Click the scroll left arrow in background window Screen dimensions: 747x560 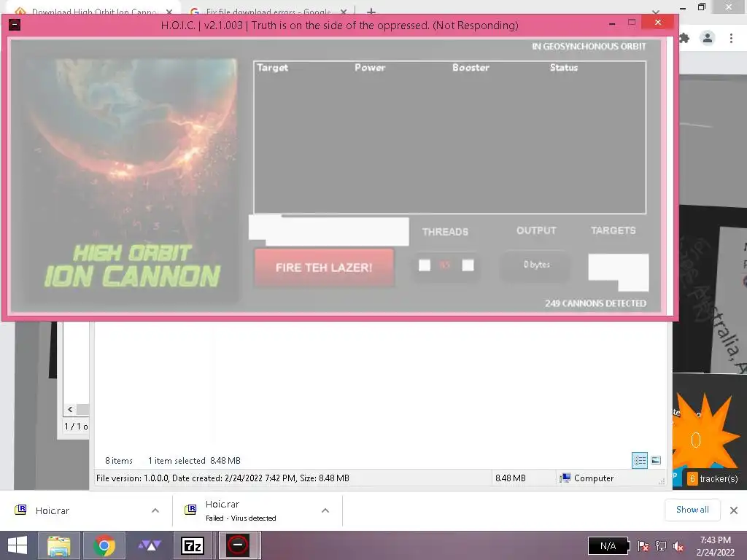coord(70,409)
